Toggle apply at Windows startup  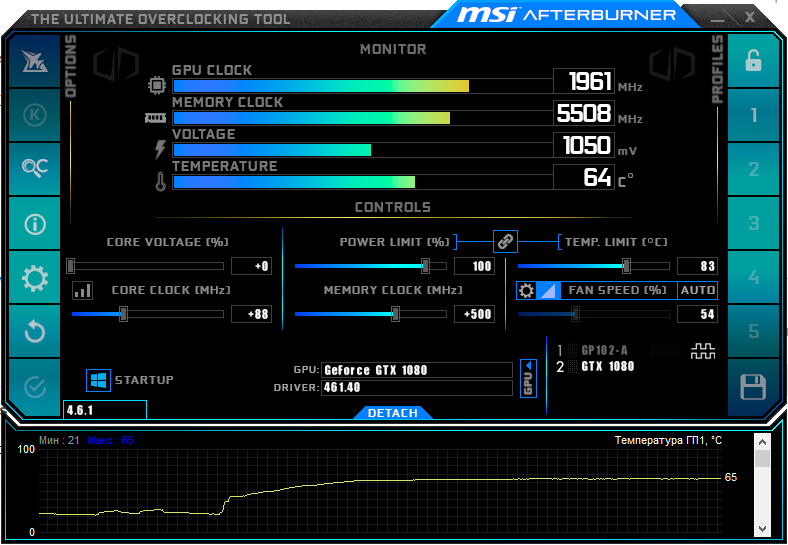[98, 380]
